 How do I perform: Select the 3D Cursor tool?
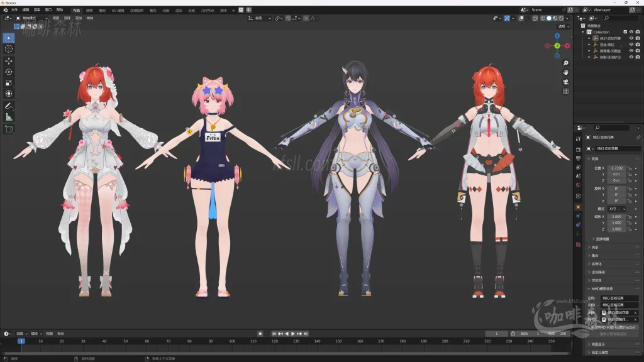9,49
